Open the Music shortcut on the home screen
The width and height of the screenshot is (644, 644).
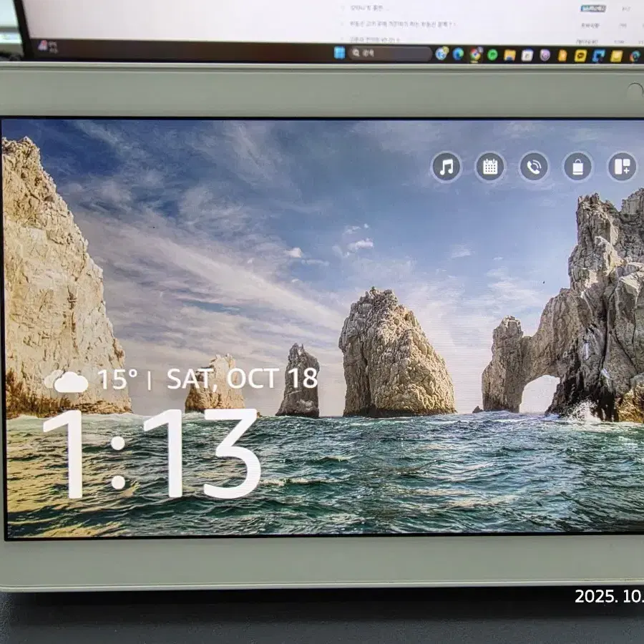coord(446,167)
